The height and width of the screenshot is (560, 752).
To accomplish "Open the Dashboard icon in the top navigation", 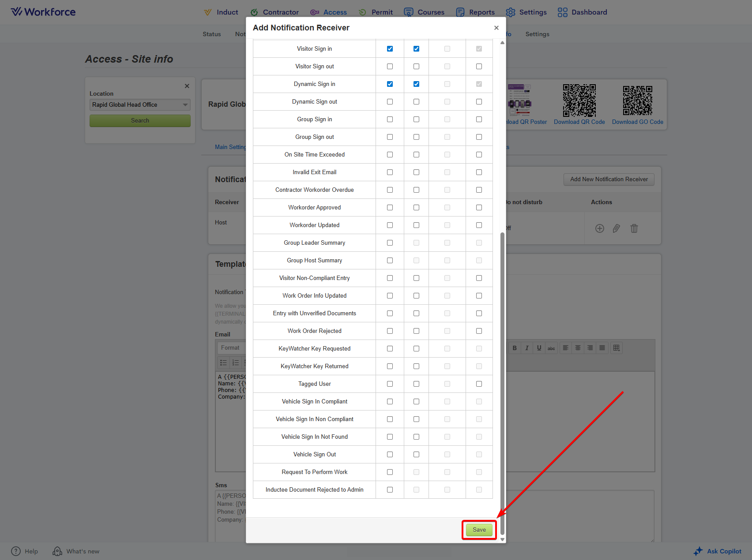I will coord(562,12).
